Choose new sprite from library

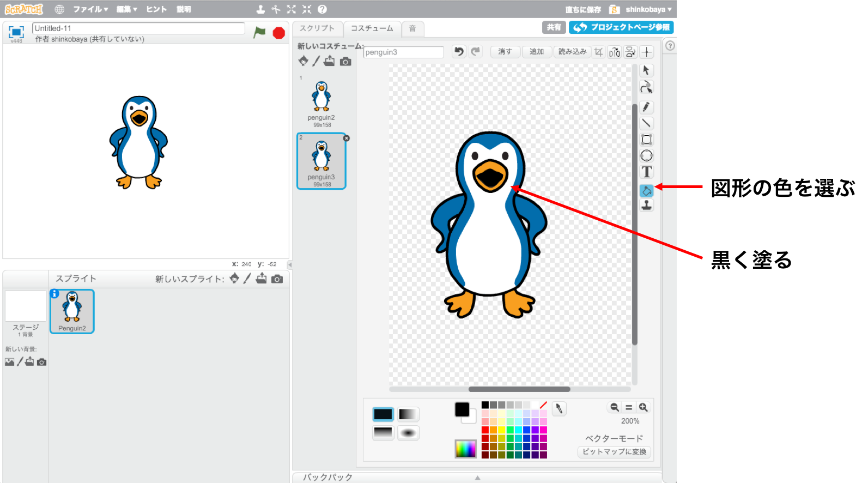(234, 279)
